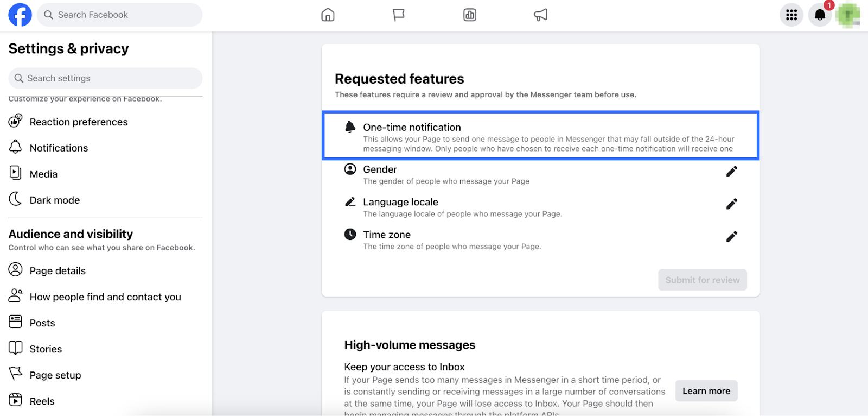868x416 pixels.
Task: Open the profile avatar account menu
Action: tap(848, 15)
